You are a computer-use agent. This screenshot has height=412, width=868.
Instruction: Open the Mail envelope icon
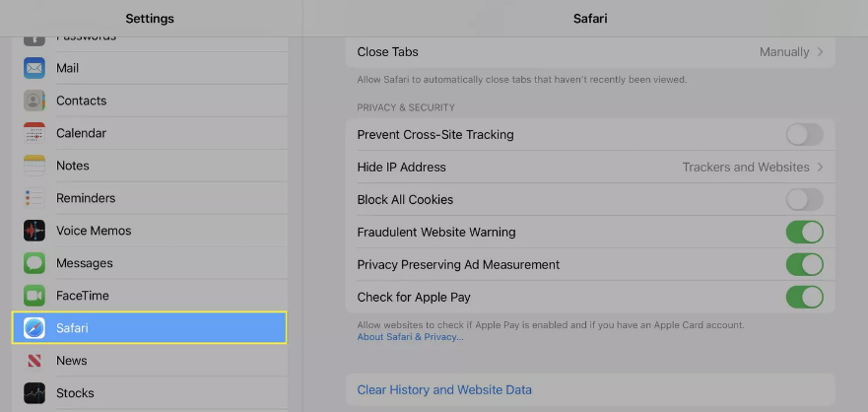(x=34, y=68)
